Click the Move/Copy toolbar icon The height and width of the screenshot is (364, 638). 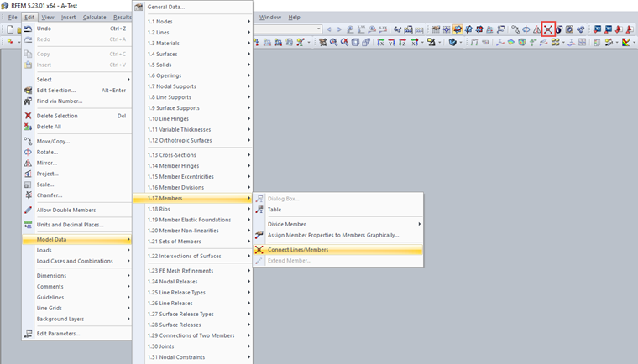click(x=515, y=29)
